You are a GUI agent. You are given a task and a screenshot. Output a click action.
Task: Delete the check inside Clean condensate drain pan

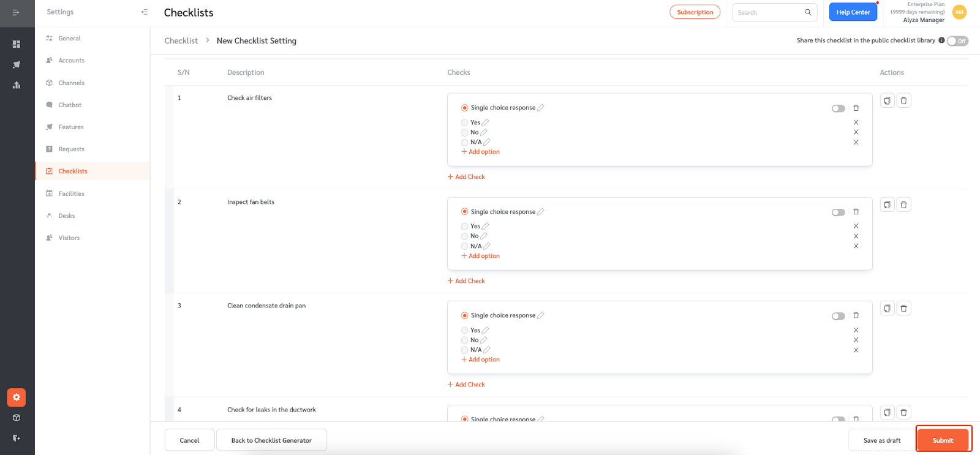point(856,315)
